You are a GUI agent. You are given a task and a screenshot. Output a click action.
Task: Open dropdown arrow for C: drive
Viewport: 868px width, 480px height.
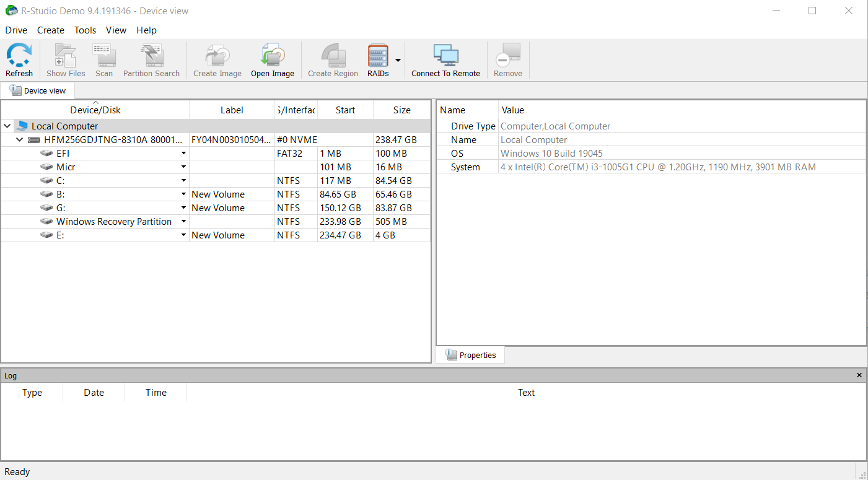(183, 180)
